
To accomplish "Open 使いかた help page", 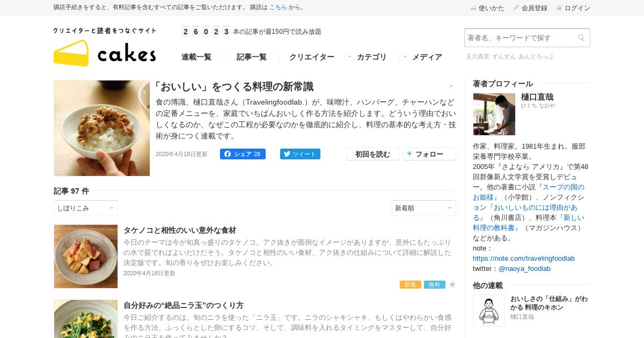I will click(x=487, y=8).
